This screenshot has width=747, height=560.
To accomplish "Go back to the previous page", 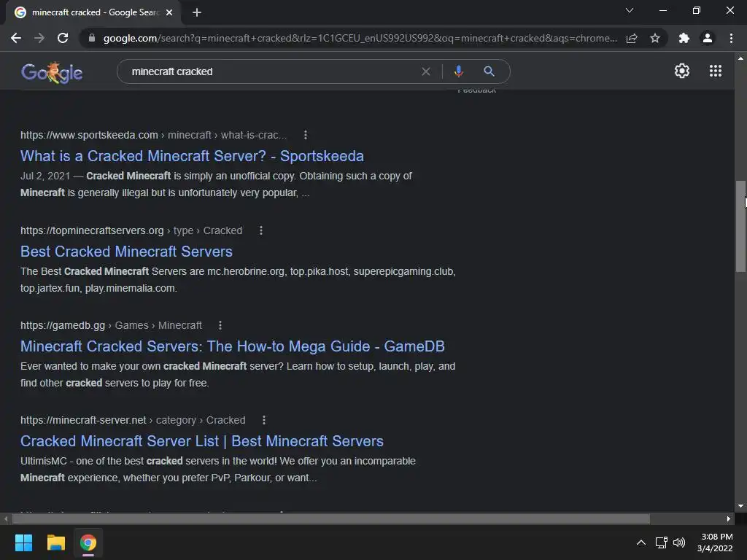I will click(16, 38).
